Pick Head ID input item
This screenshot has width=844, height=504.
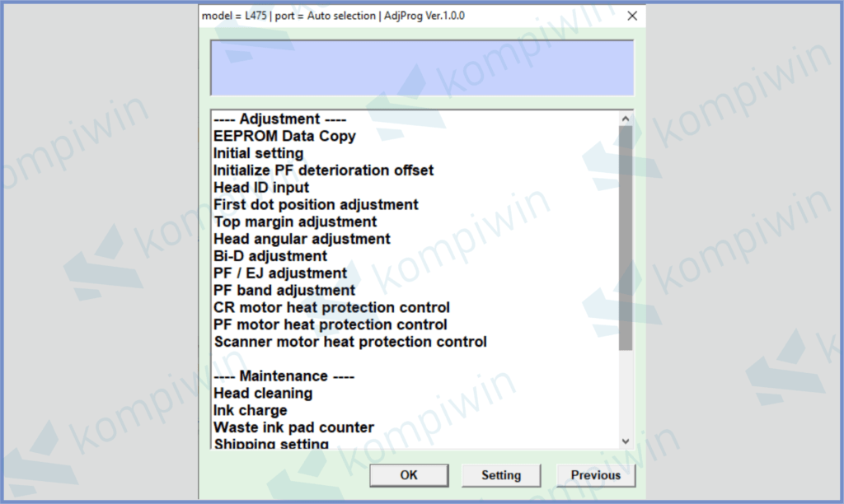261,188
